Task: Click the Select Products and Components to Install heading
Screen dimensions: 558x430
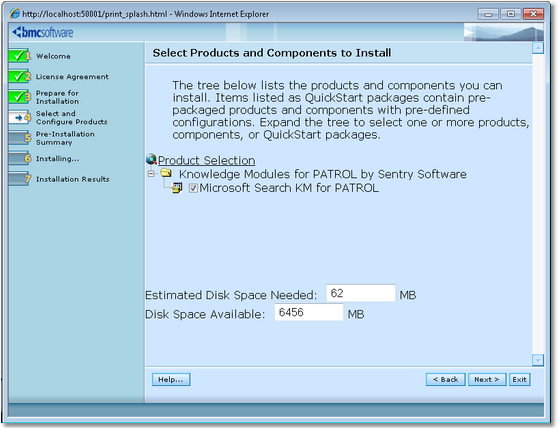Action: pos(272,53)
